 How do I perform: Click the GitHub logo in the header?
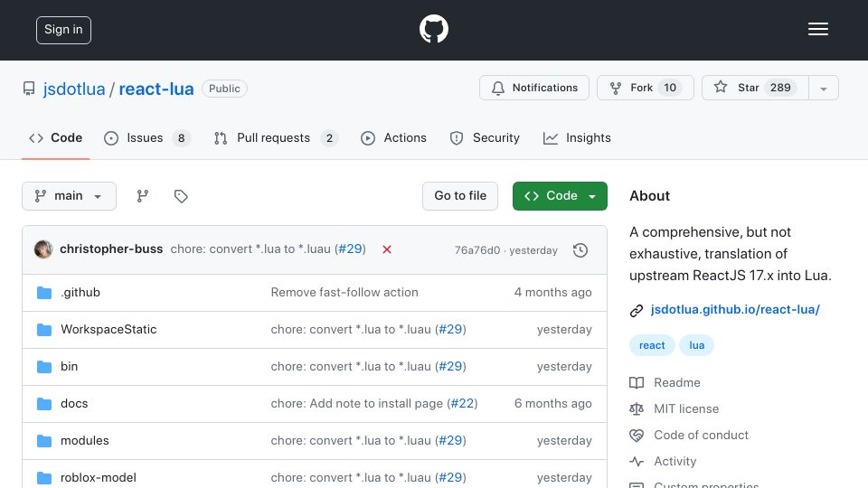[433, 29]
